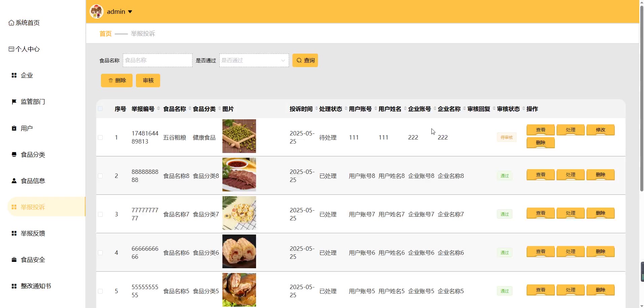The image size is (644, 308).
Task: Click the 举报投诉 grid icon
Action: (14, 207)
